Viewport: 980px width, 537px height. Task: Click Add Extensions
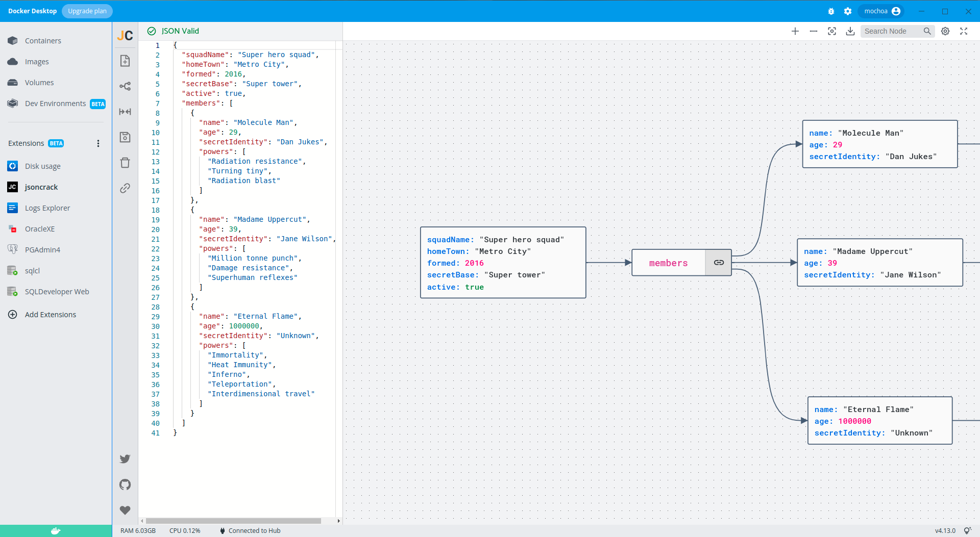[56, 315]
